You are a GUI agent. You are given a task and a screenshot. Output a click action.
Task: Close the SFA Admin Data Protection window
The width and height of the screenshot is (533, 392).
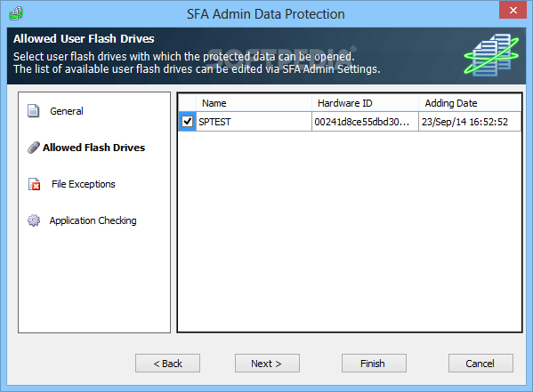coord(513,10)
